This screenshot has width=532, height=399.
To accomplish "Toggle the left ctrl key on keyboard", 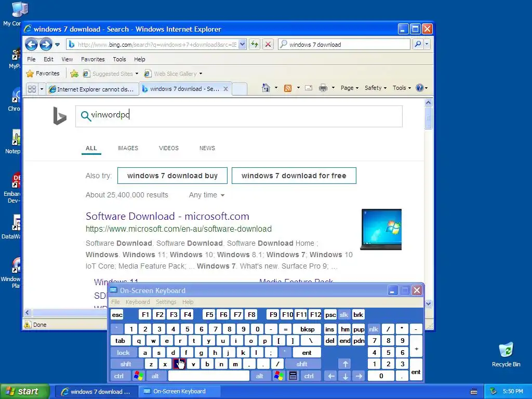I will [119, 376].
